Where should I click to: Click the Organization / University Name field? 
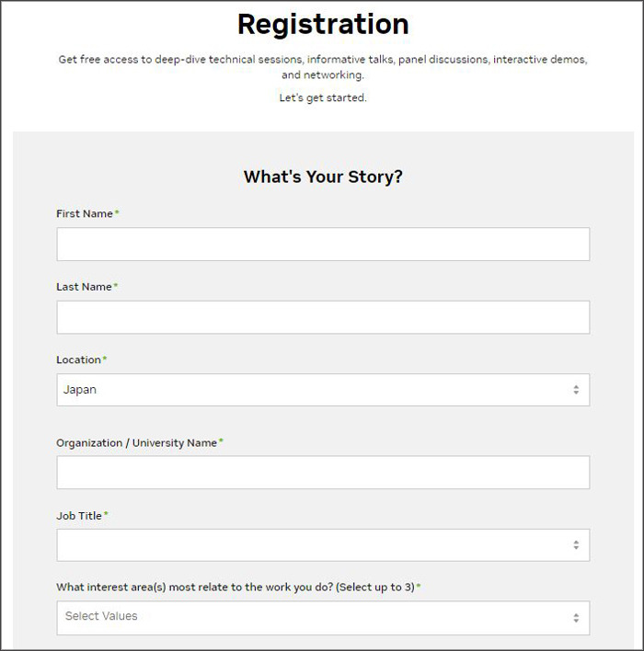click(x=322, y=473)
